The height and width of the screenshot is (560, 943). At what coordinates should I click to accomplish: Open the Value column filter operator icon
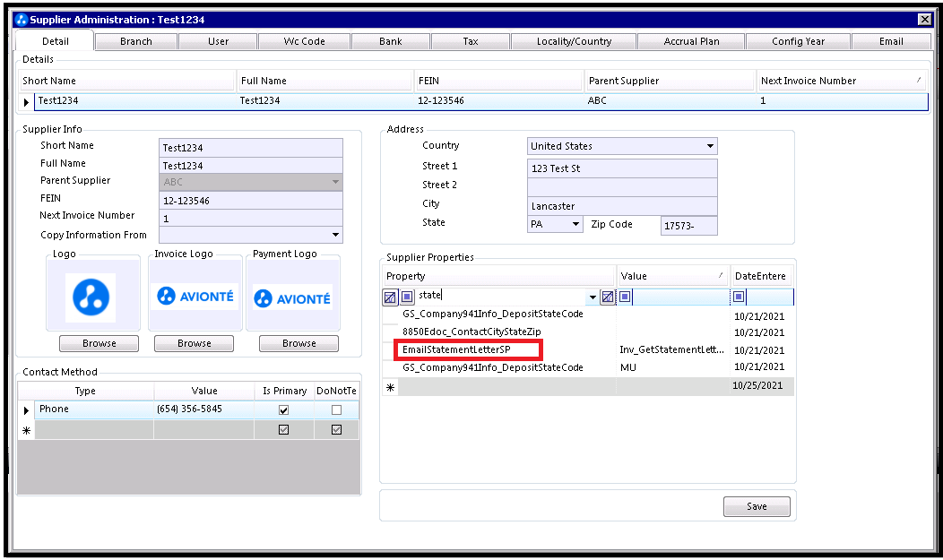point(625,297)
